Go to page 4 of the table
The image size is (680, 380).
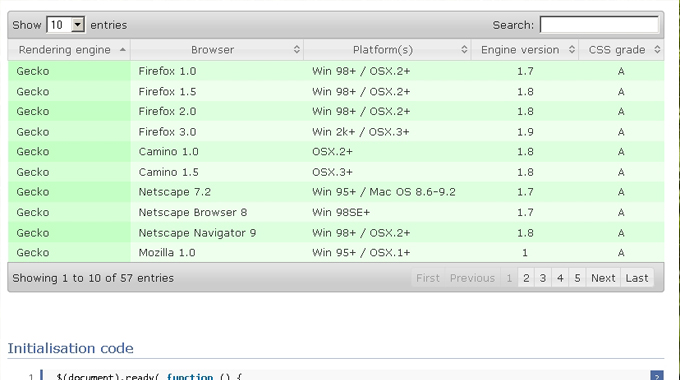[x=560, y=278]
